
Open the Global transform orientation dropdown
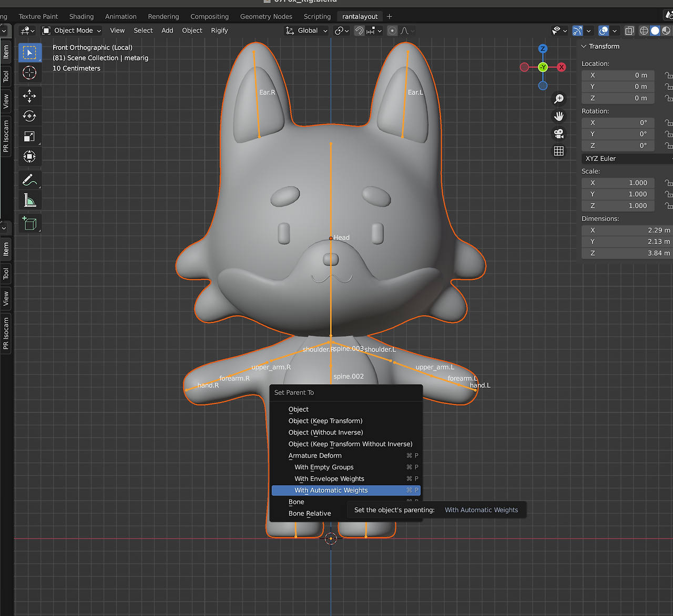click(x=307, y=31)
